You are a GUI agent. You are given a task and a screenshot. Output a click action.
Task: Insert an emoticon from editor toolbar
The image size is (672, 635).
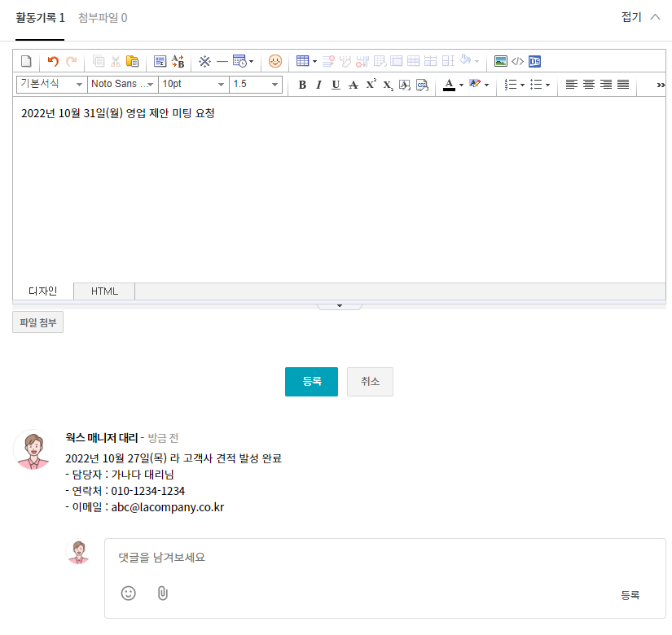pos(275,61)
